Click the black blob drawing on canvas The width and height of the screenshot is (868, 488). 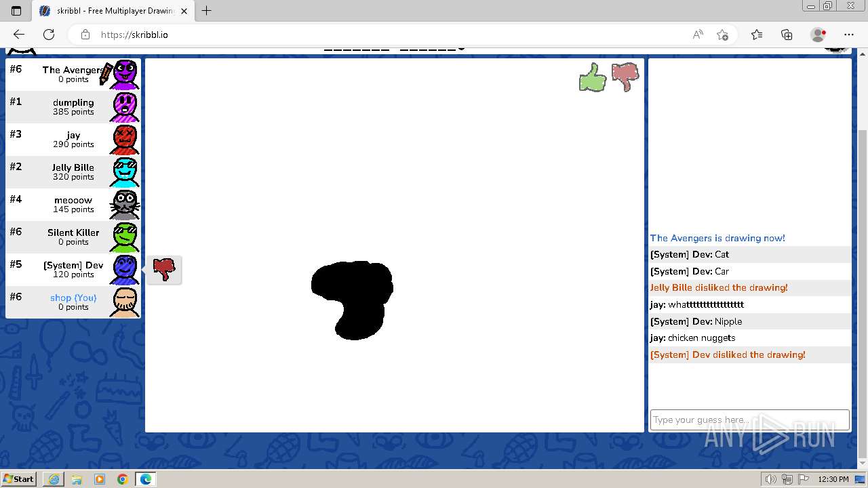pos(353,300)
